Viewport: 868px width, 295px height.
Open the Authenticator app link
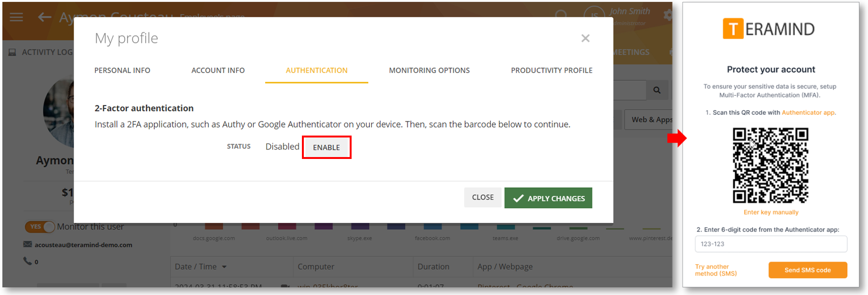(808, 113)
